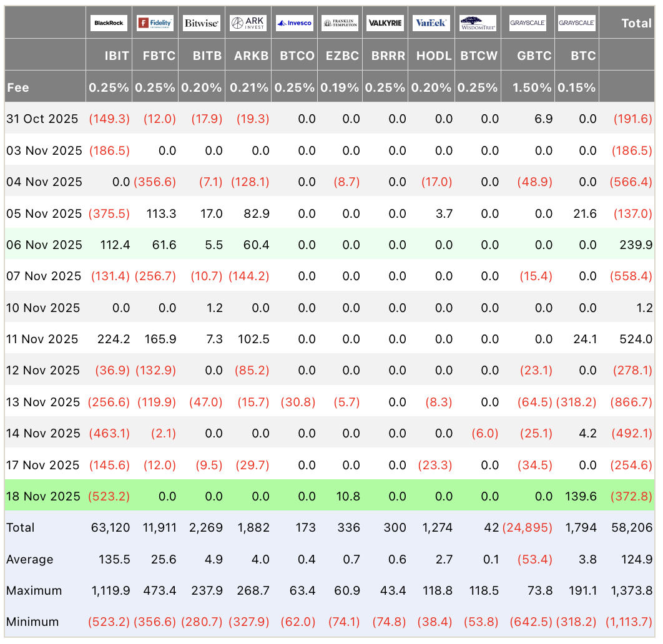The height and width of the screenshot is (644, 663).
Task: Select the Fee row label
Action: coord(18,87)
